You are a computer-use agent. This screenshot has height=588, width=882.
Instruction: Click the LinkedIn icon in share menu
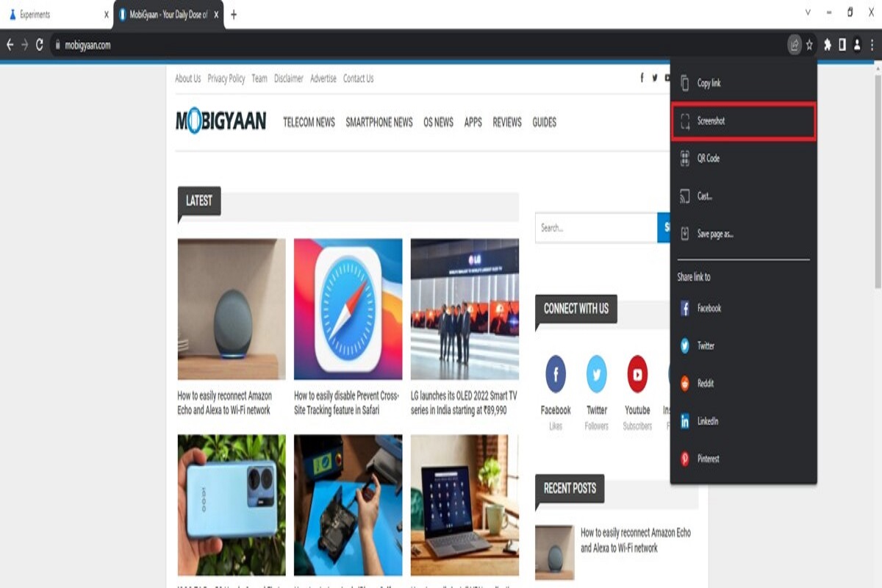tap(685, 421)
